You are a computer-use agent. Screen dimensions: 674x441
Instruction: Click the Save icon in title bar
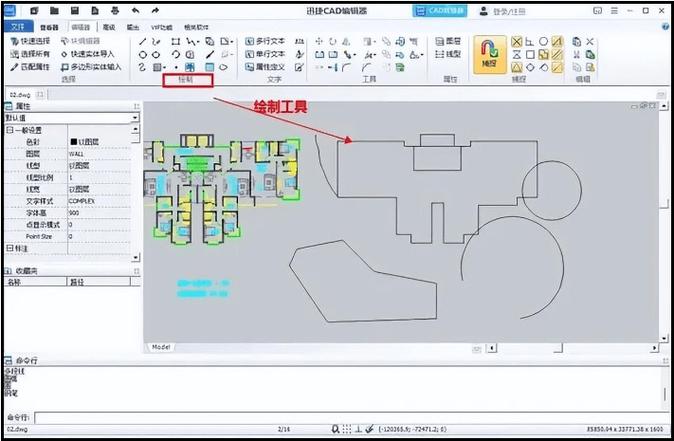(x=75, y=11)
